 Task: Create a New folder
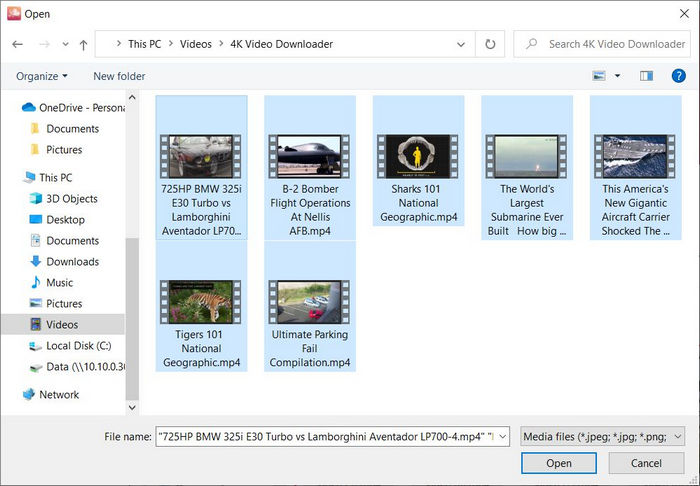point(119,76)
